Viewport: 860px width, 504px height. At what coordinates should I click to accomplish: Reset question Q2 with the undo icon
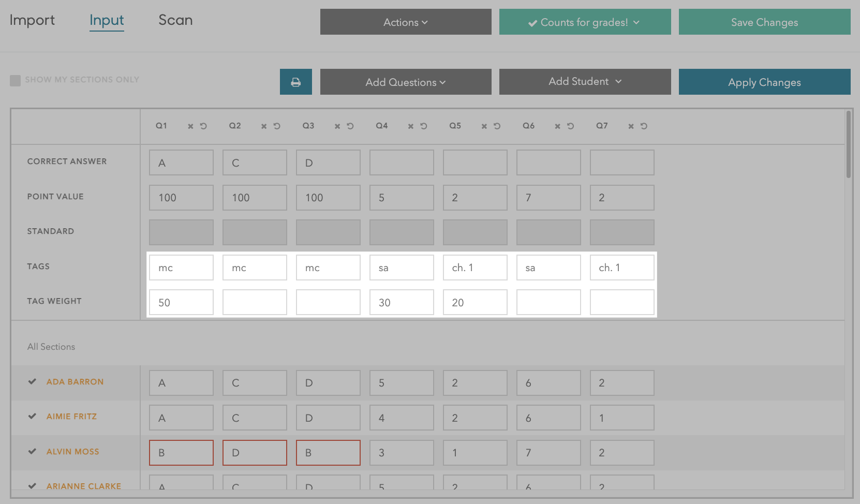(x=277, y=126)
